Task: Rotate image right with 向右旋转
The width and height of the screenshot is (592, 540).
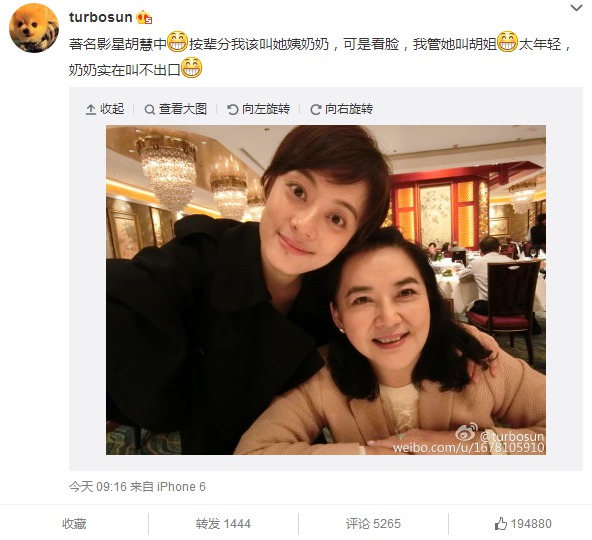Action: (x=341, y=109)
